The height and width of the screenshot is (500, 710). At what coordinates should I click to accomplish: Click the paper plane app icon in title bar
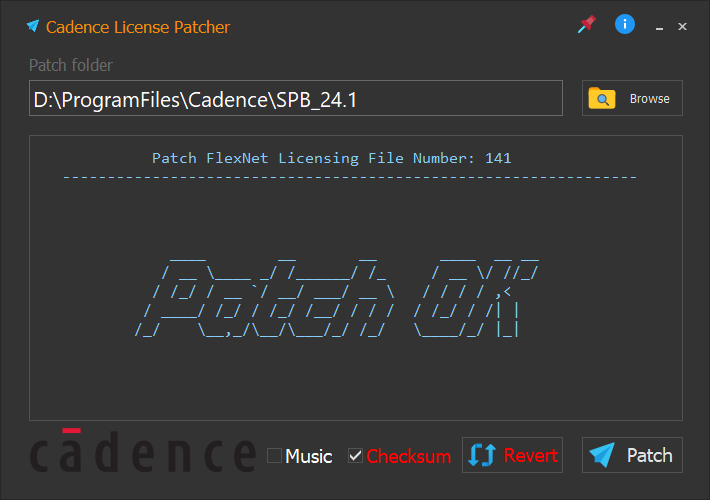[x=33, y=26]
